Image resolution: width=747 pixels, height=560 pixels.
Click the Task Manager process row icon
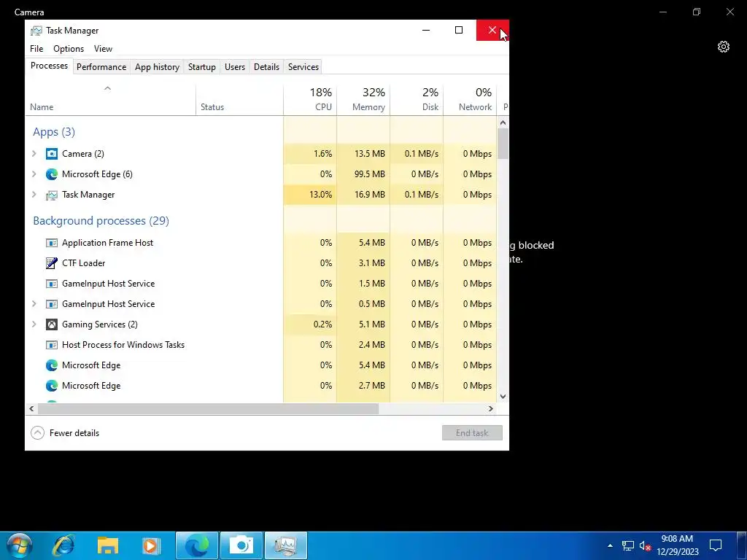pyautogui.click(x=52, y=195)
